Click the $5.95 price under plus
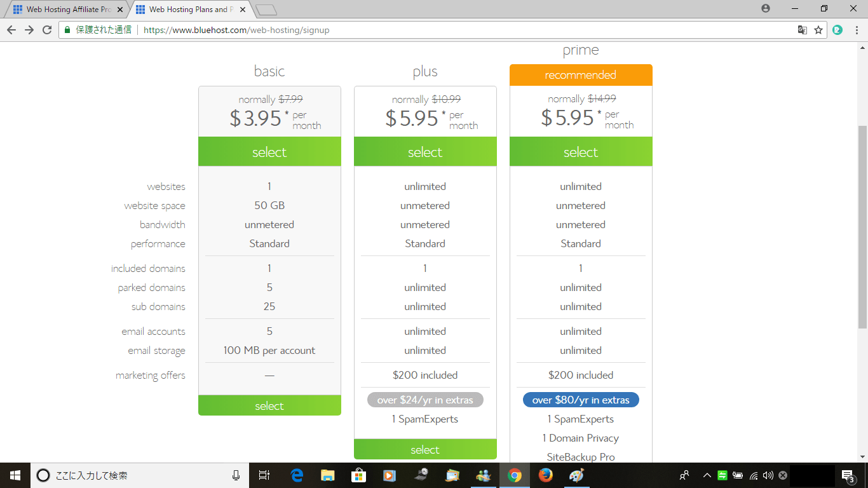 click(x=411, y=118)
